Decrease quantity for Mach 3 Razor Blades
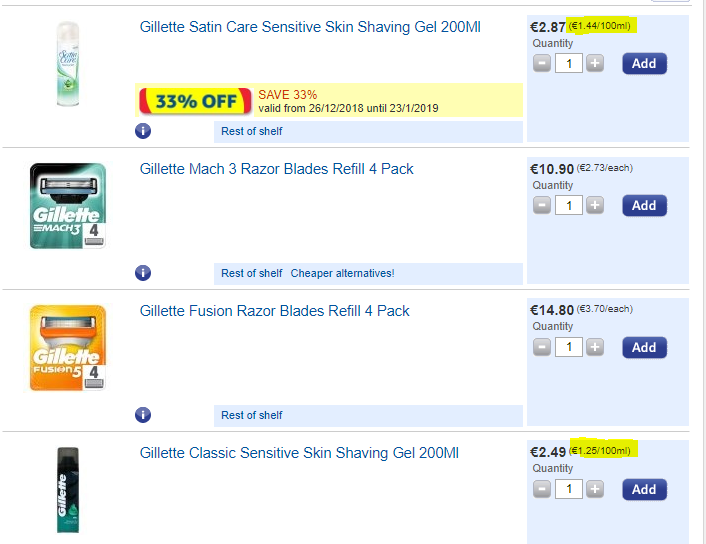Image resolution: width=706 pixels, height=544 pixels. click(542, 206)
